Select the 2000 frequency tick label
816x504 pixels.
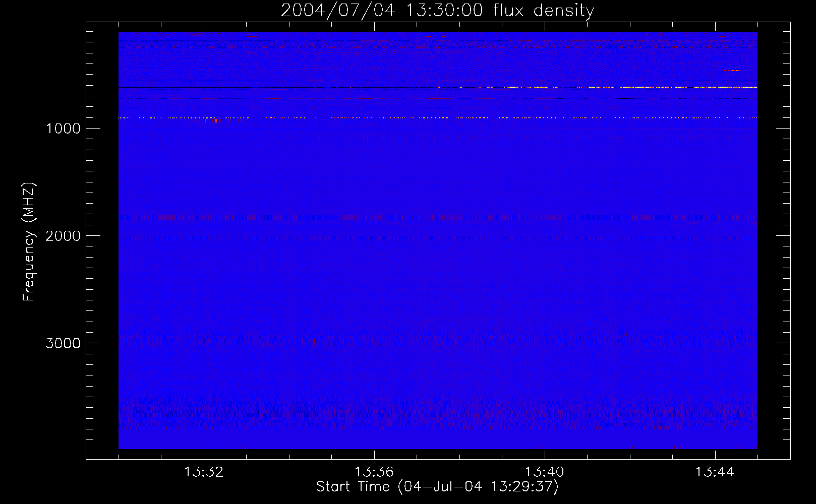tap(63, 236)
